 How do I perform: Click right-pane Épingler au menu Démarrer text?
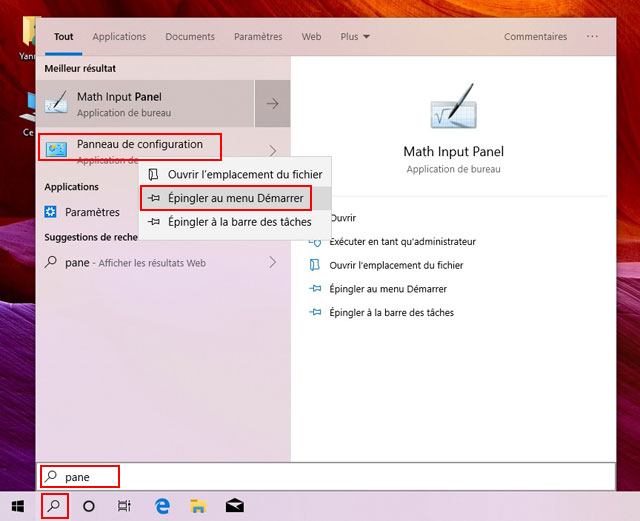[388, 289]
